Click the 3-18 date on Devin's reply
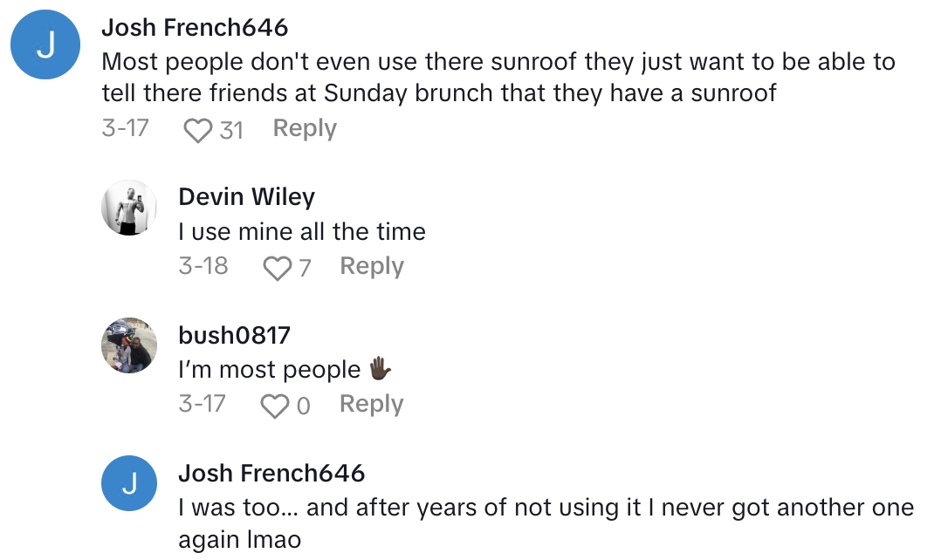Image resolution: width=941 pixels, height=560 pixels. pos(203,266)
